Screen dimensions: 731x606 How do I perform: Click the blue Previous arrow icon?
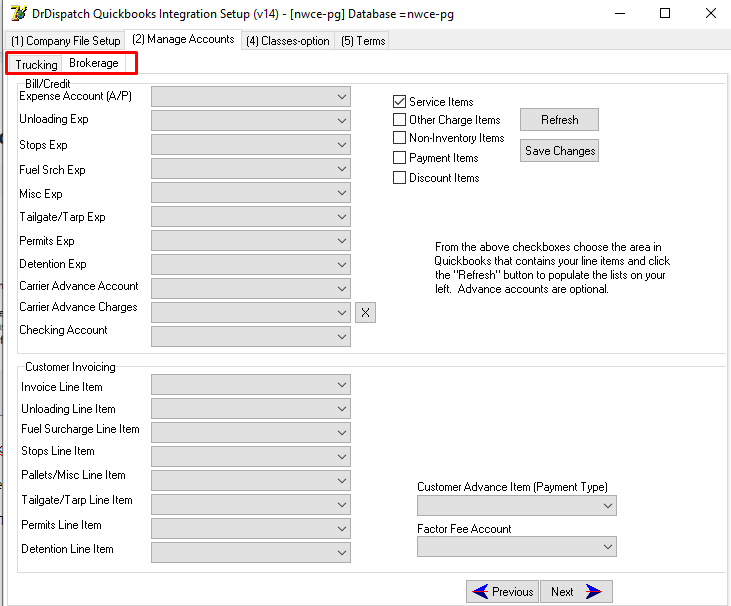tap(480, 592)
